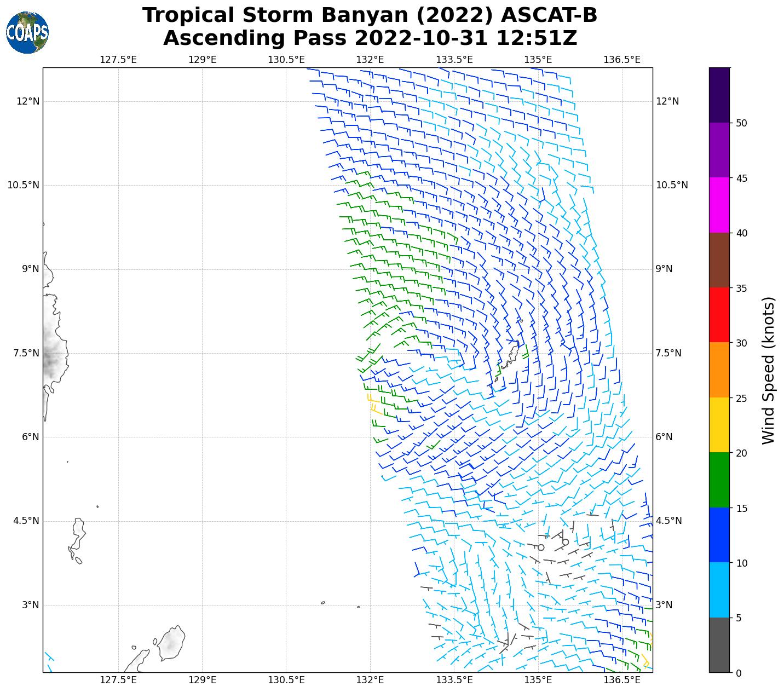Select the magenta 40–45 knot colorbar segment
Viewport: 784px width, 692px height.
(x=719, y=205)
